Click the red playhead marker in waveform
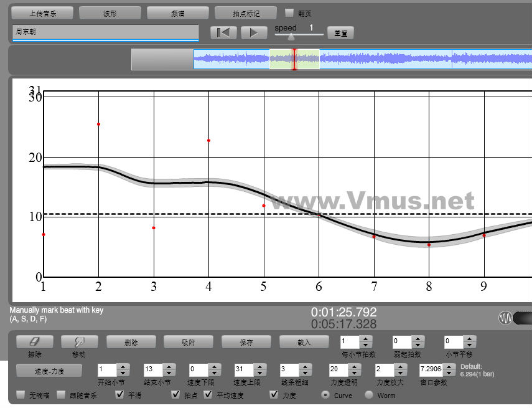This screenshot has height=408, width=532. click(294, 60)
